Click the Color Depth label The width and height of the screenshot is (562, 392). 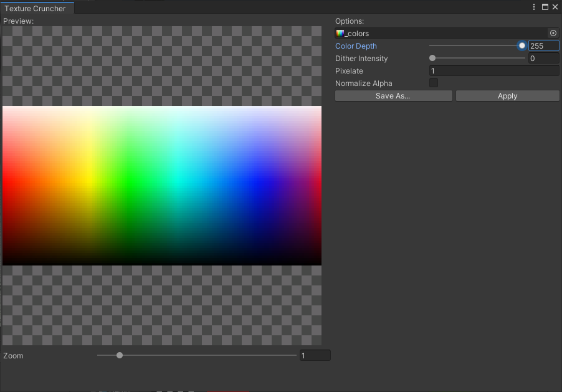coord(356,46)
